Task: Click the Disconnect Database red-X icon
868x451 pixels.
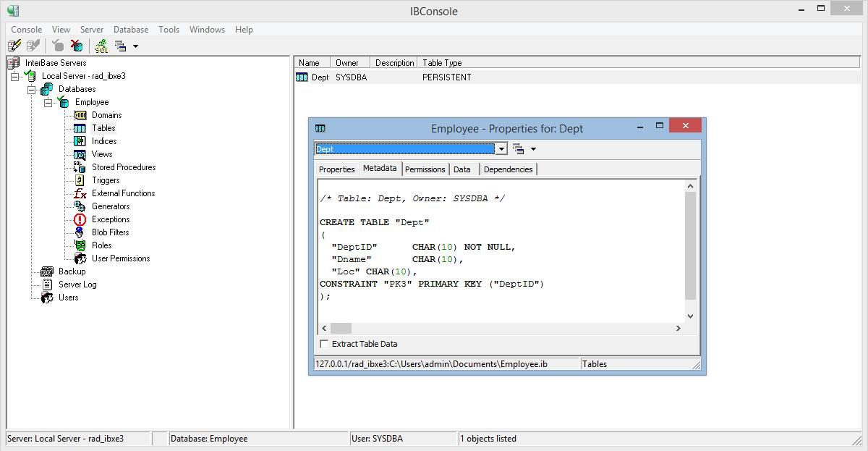Action: (x=77, y=46)
